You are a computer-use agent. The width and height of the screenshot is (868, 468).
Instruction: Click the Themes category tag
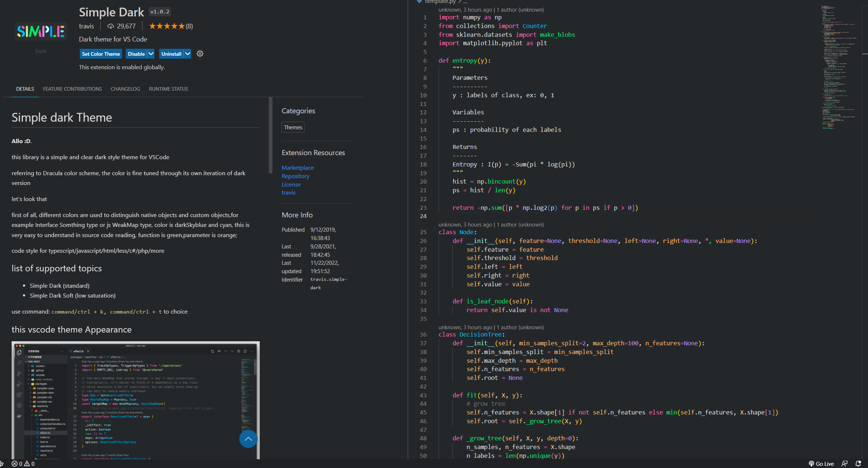click(293, 127)
